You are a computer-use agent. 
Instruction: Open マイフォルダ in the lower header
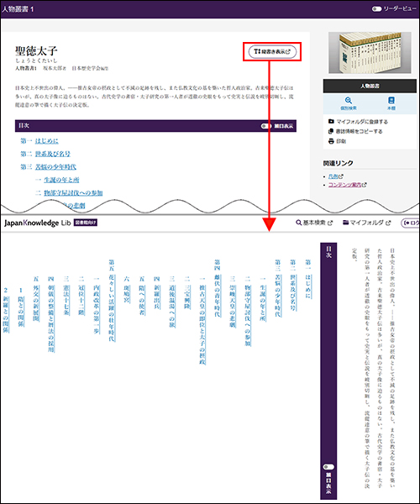pos(366,223)
